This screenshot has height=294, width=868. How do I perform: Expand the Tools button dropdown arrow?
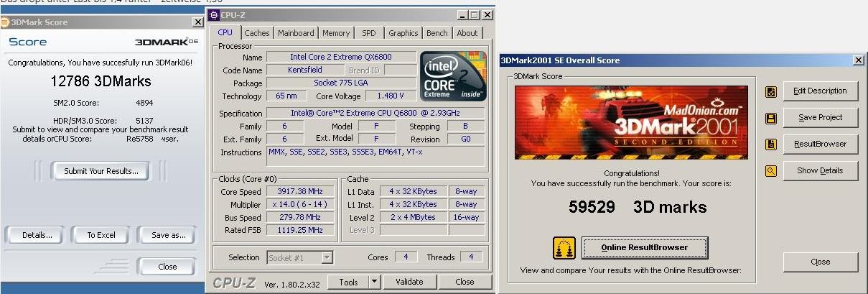pos(373,282)
